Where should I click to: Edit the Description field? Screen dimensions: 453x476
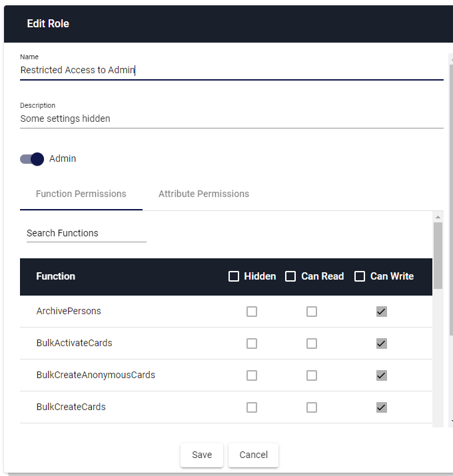[232, 119]
